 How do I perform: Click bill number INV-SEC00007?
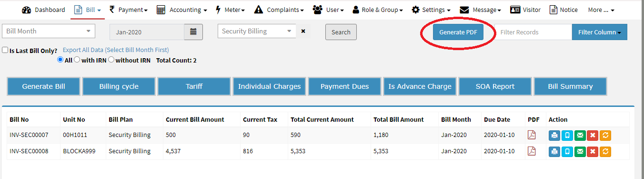29,135
